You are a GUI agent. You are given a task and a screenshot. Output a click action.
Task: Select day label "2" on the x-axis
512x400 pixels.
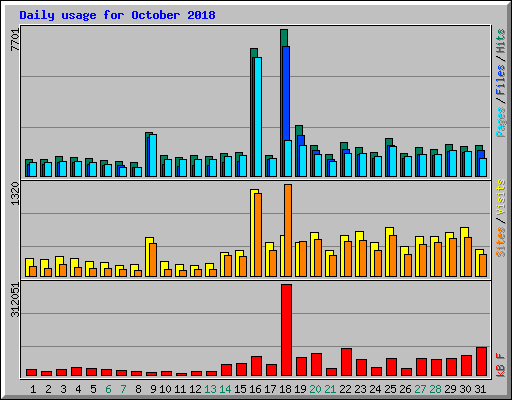tap(48, 389)
